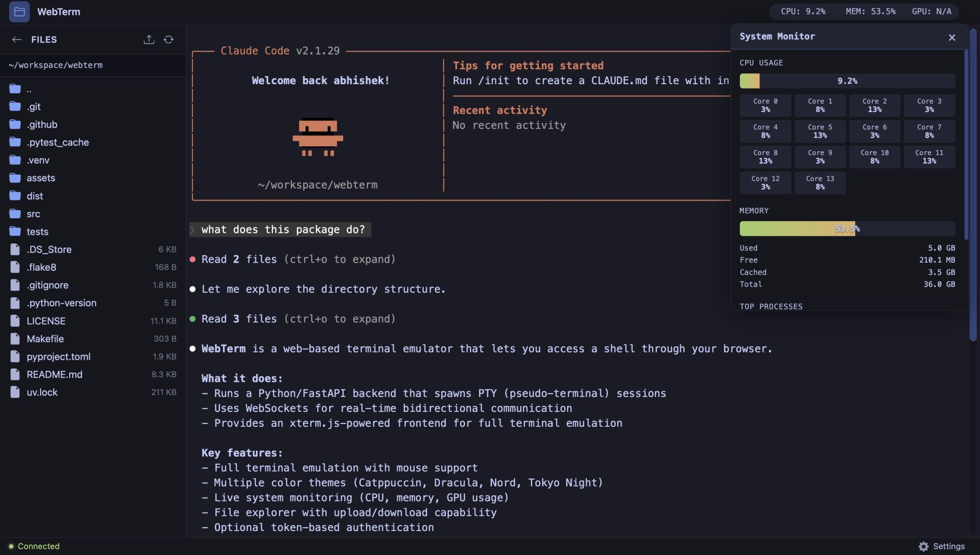Select the .DS_Store file
980x555 pixels.
click(x=93, y=249)
